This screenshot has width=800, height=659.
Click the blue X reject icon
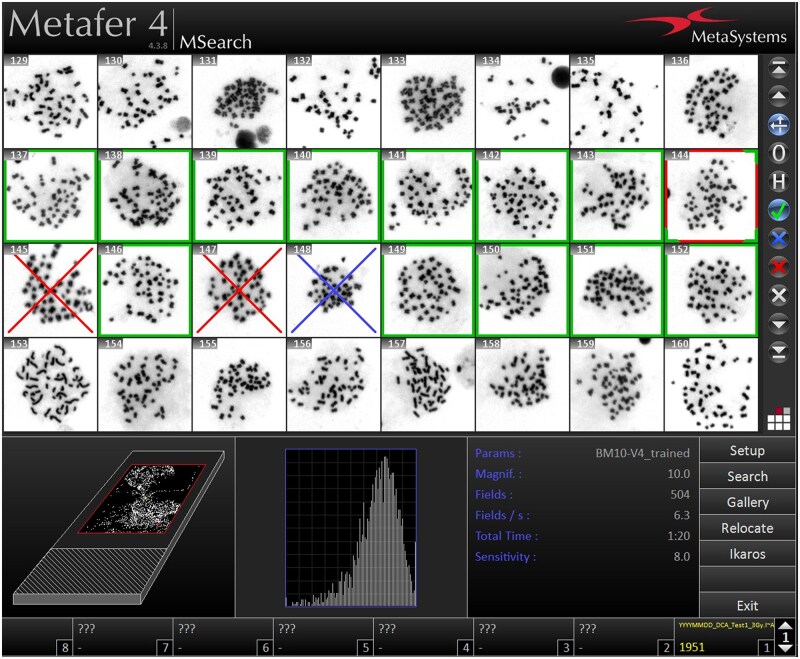click(x=779, y=238)
